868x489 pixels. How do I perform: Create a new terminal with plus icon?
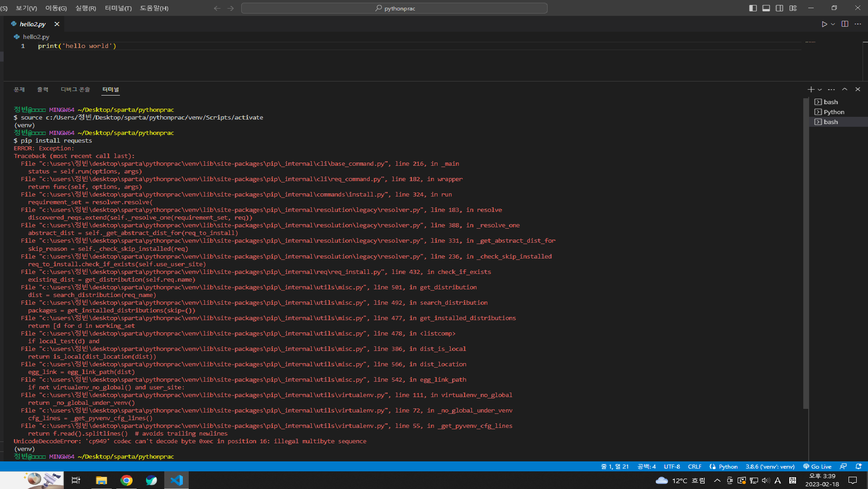(x=811, y=90)
